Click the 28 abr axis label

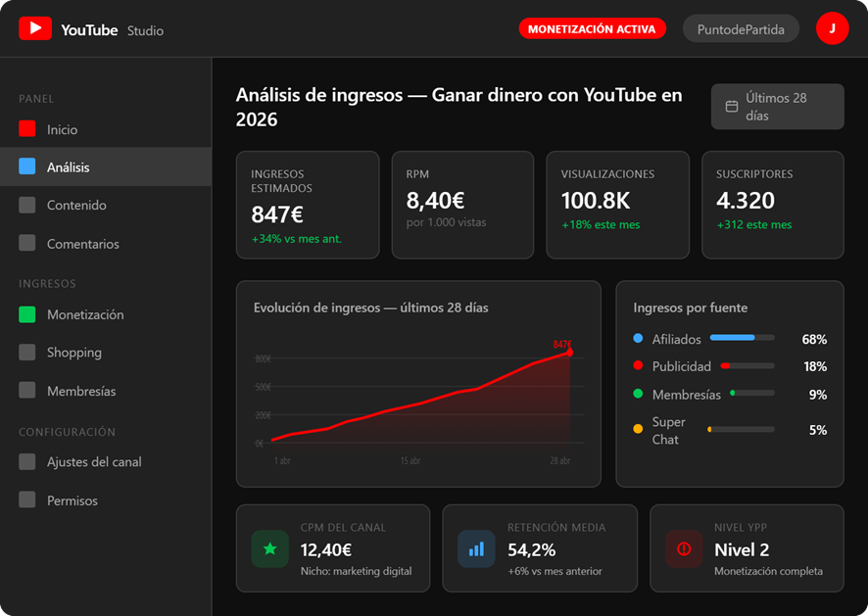click(560, 460)
